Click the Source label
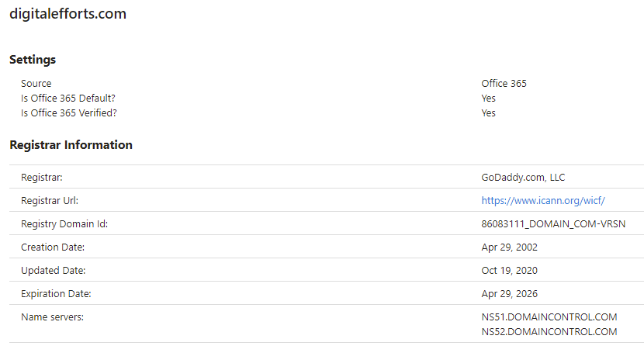 [36, 83]
